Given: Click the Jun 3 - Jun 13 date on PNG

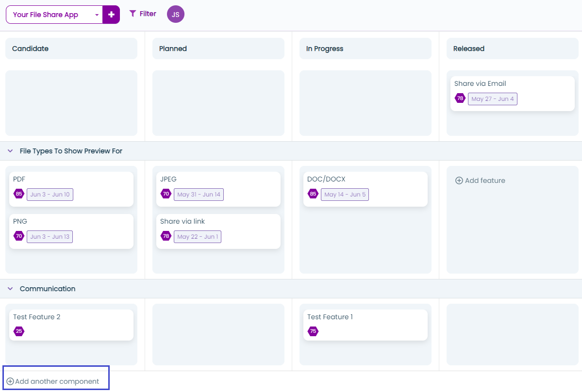Looking at the screenshot, I should [50, 237].
